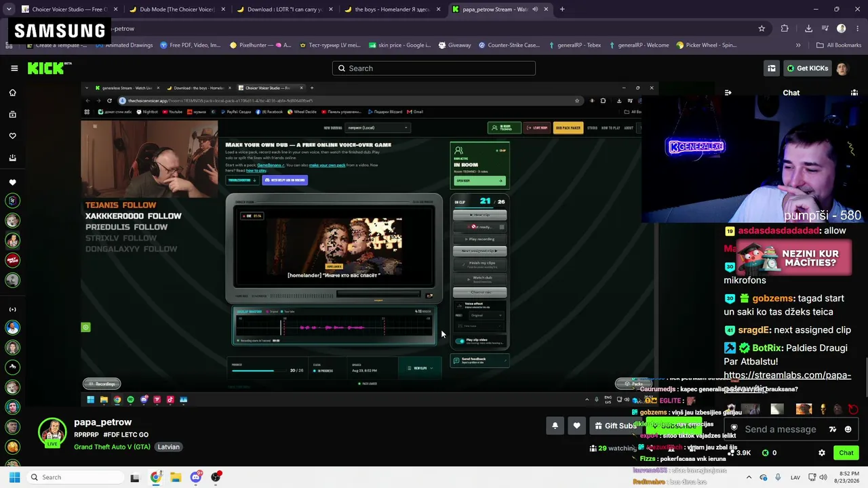The width and height of the screenshot is (868, 488).
Task: Open the Browse categories sidebar icon
Action: (x=13, y=115)
